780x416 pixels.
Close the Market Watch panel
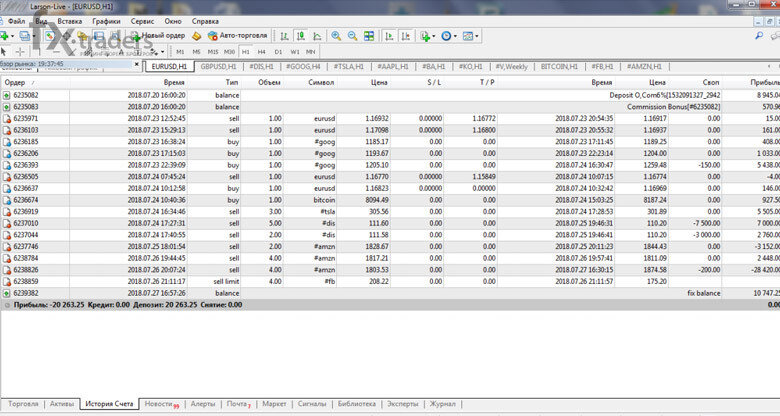click(137, 64)
